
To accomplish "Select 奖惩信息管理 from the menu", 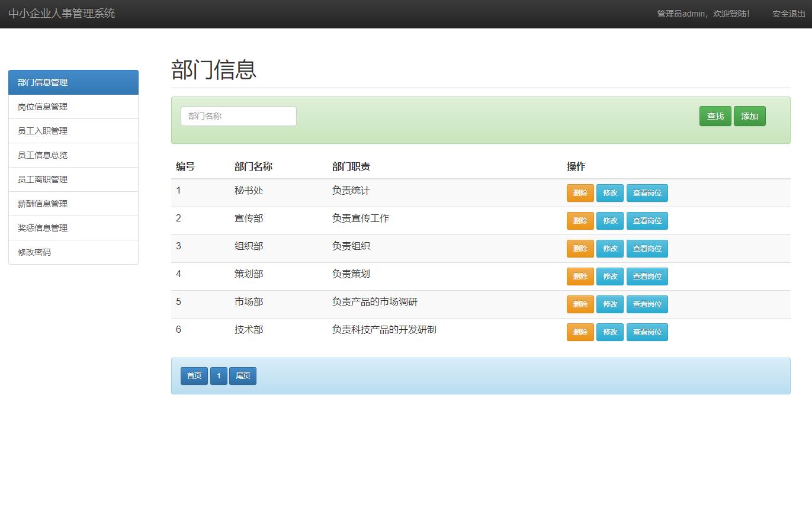I will [x=41, y=228].
